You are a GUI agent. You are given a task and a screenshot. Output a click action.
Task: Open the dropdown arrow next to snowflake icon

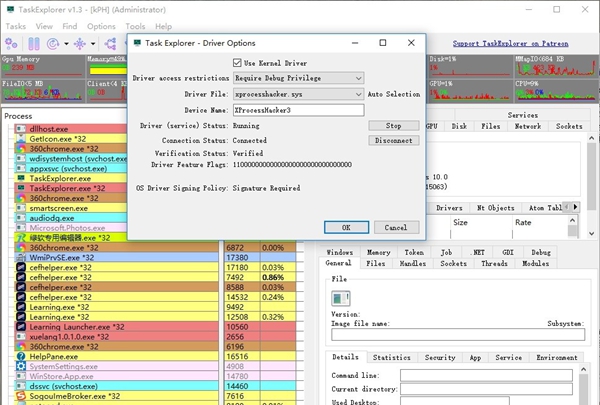tap(93, 44)
